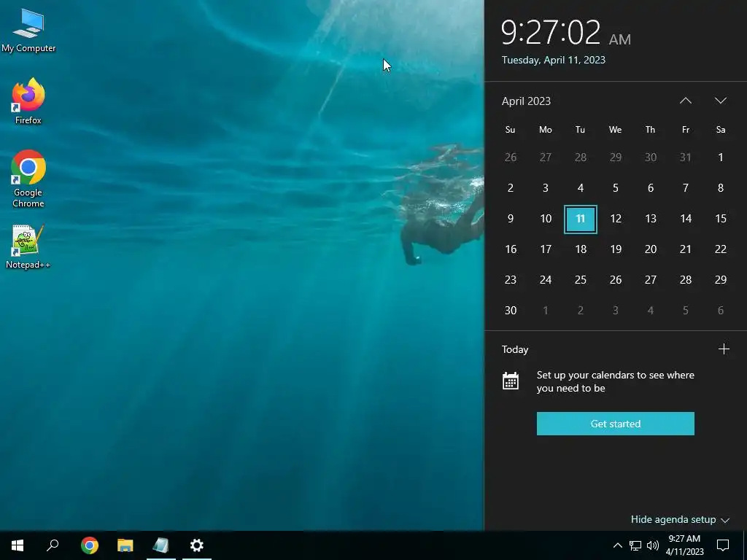Select April 30 in the calendar
The width and height of the screenshot is (747, 560).
(510, 311)
